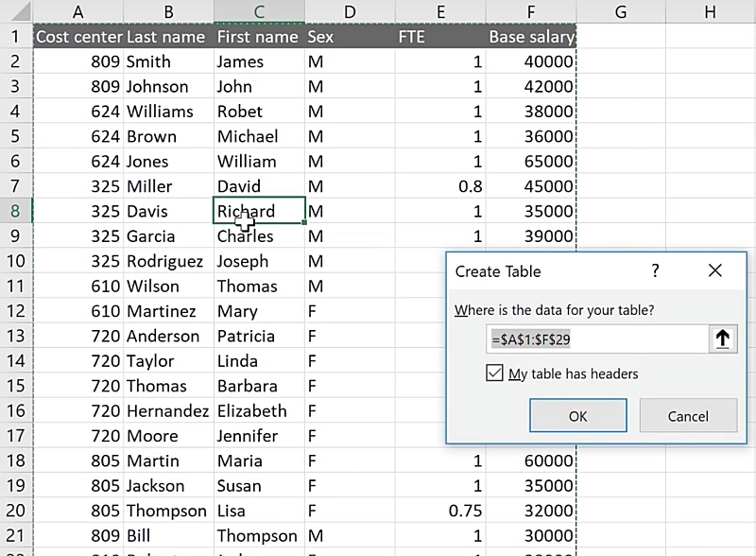Select column C header
This screenshot has height=556, width=756.
[x=259, y=11]
